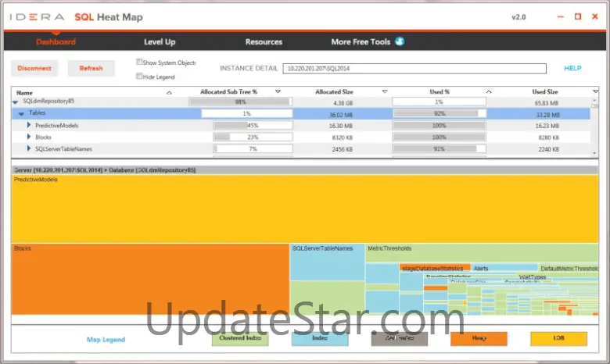This screenshot has height=364, width=610.
Task: Click the table's scroll down arrow
Action: click(x=594, y=153)
